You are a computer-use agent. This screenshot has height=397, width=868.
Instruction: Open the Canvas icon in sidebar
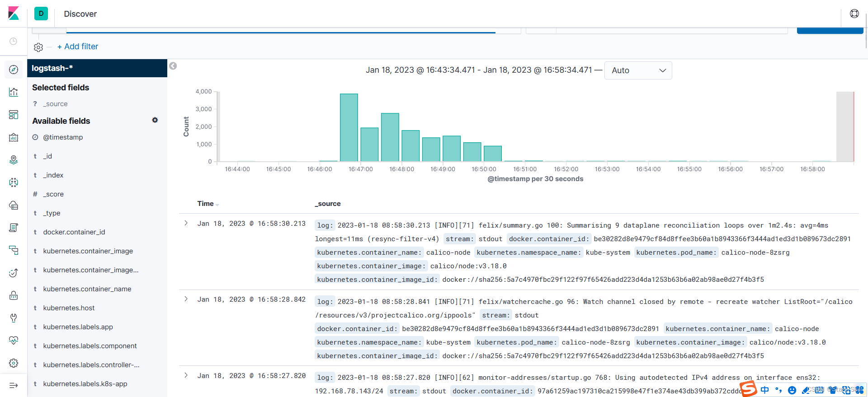[x=14, y=137]
